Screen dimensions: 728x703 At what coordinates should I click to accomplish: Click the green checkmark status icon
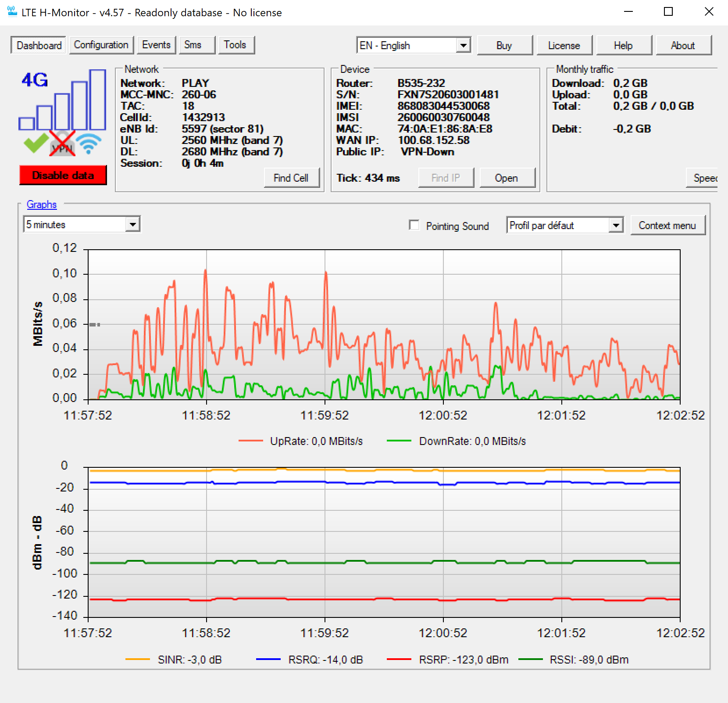point(36,143)
